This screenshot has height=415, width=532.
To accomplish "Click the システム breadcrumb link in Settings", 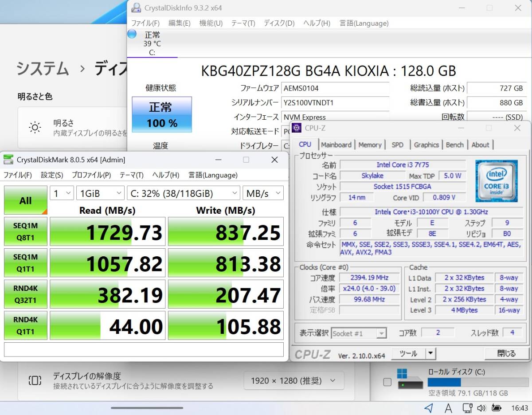I will [43, 69].
